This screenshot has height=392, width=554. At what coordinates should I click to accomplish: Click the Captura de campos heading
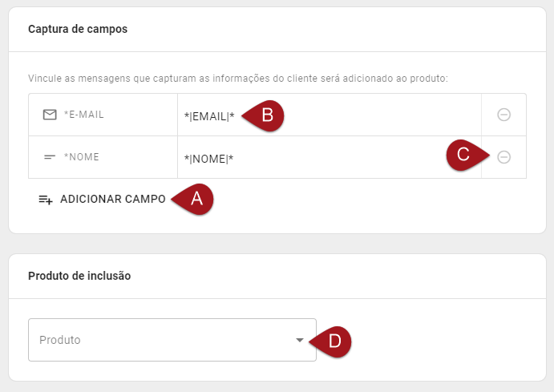click(x=78, y=29)
